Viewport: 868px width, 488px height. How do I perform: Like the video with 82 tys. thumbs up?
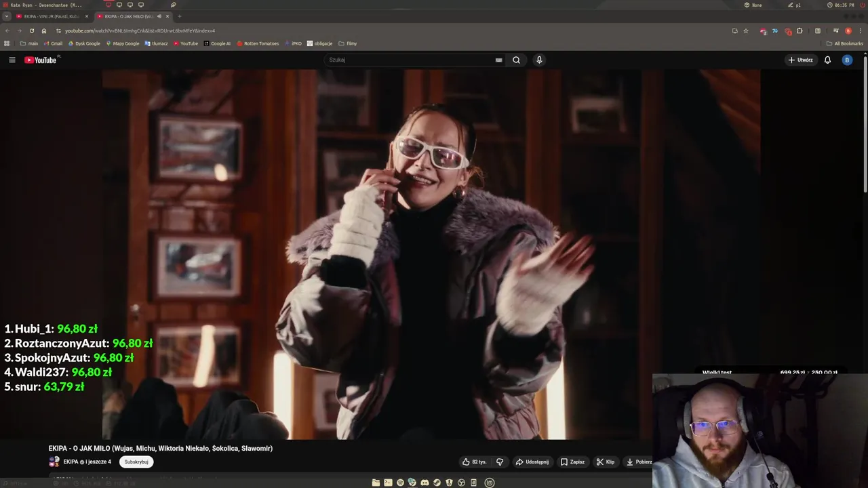(x=475, y=462)
